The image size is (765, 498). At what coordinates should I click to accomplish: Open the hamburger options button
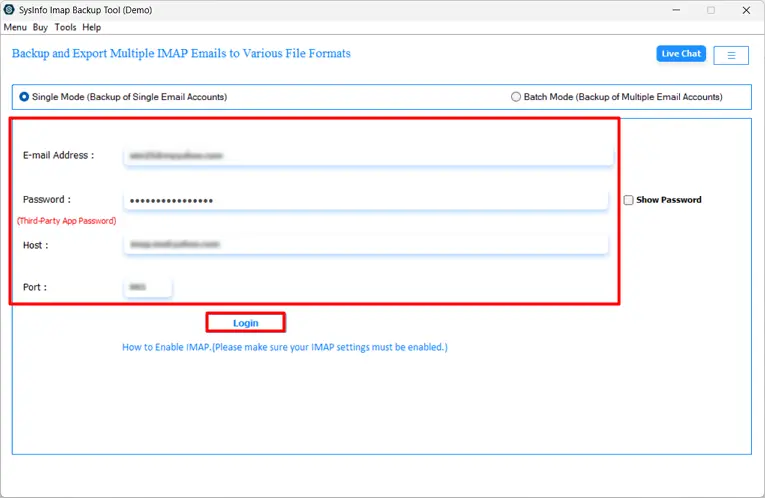pyautogui.click(x=731, y=55)
